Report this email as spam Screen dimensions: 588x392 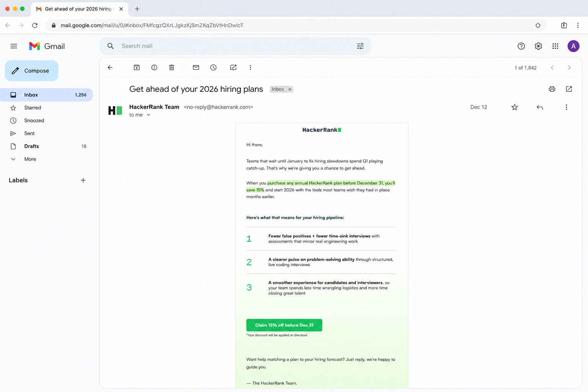pos(154,67)
